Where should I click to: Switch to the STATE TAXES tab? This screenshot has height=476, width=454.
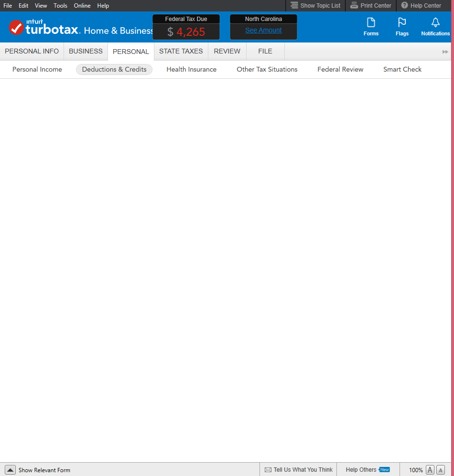click(181, 51)
